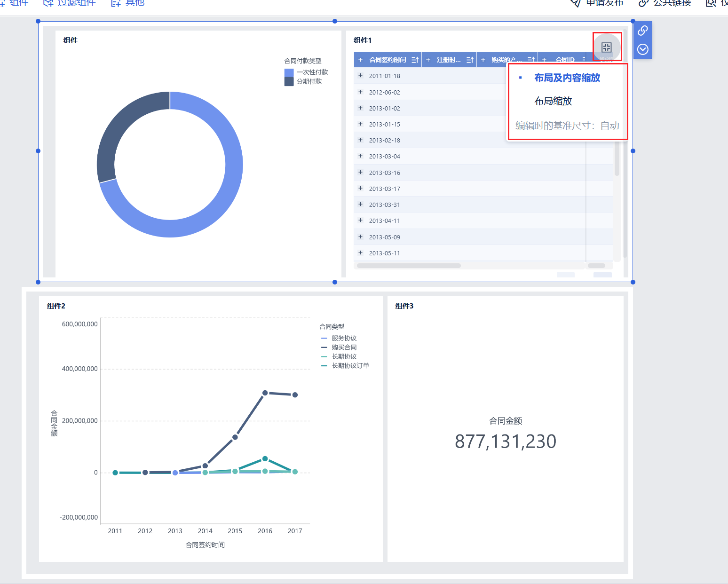Click the 公共链接 button
728x584 pixels.
coord(665,3)
